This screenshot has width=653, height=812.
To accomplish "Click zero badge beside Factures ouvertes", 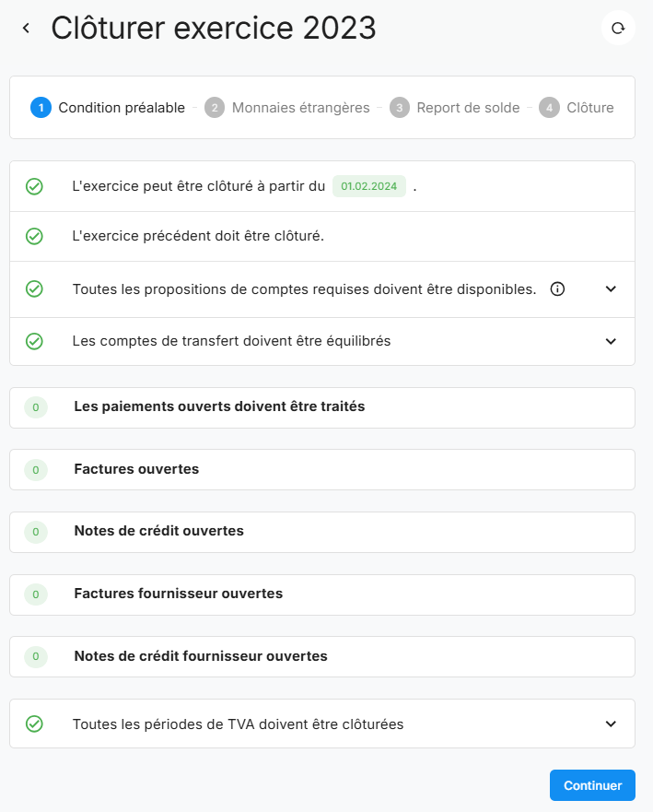I will 36,470.
